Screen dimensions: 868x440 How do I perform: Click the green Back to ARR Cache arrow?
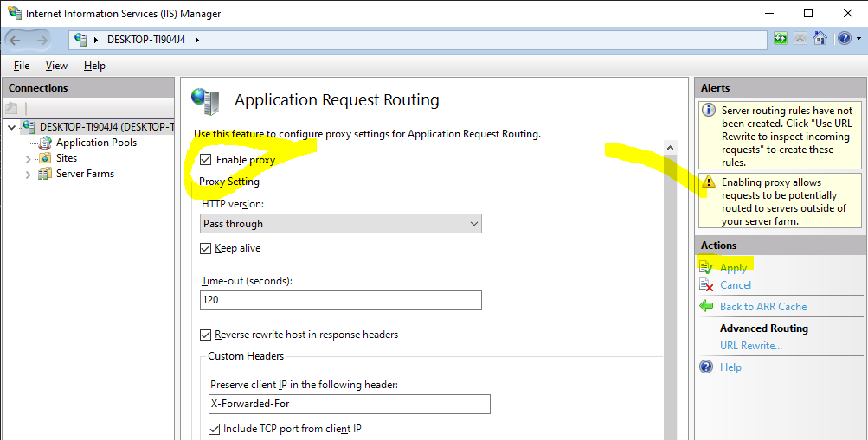tap(706, 306)
